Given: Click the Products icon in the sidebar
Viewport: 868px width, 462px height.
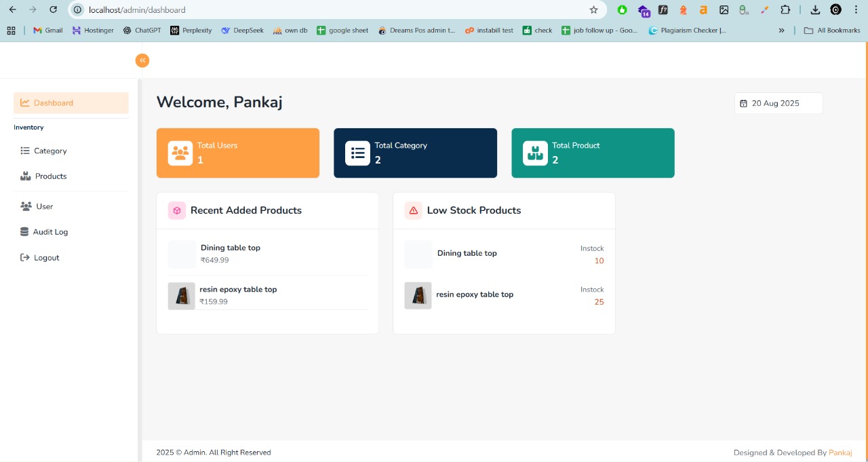Looking at the screenshot, I should (x=25, y=176).
